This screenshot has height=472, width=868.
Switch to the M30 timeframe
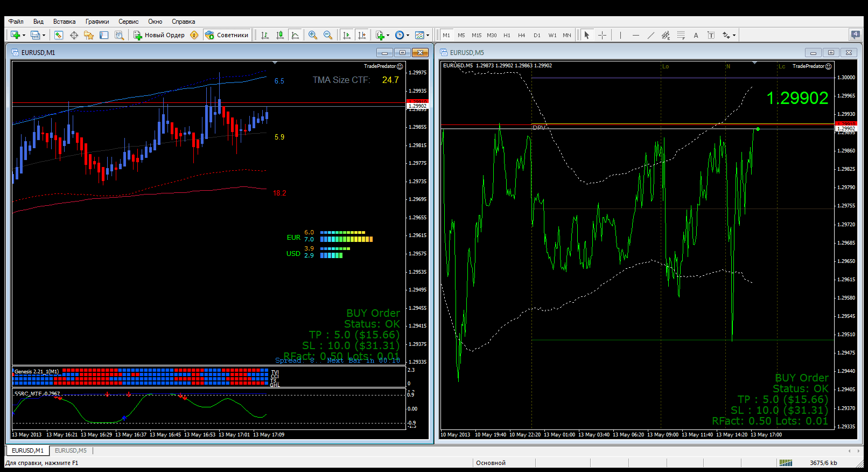click(x=492, y=35)
